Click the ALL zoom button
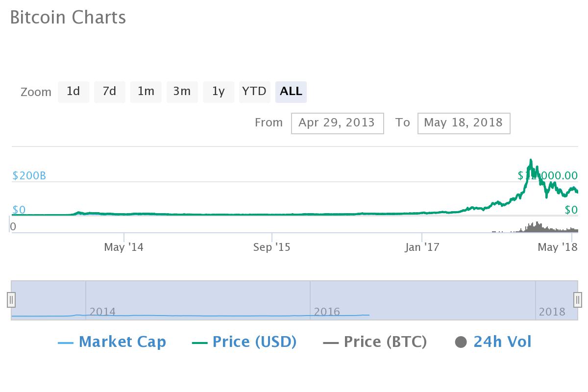Viewport: 588px width, 392px height. pos(291,92)
